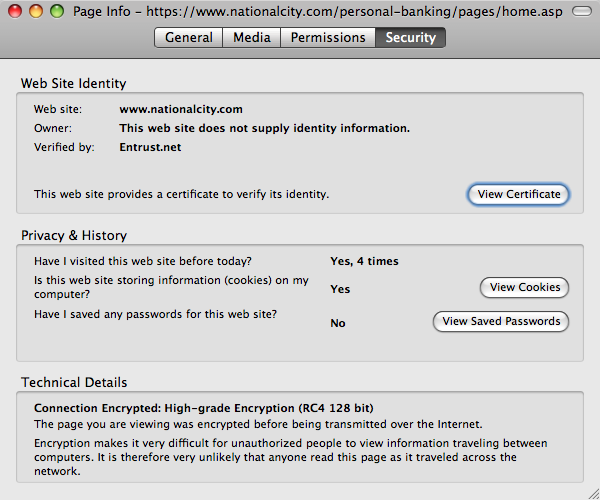Close the Page Info window with red button

pyautogui.click(x=15, y=11)
